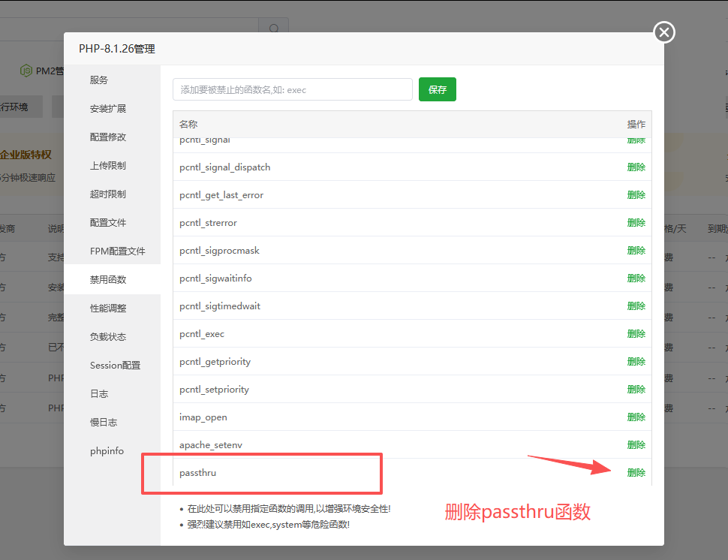Click the PHP-8.1.26管理 dialog title
728x560 pixels.
pyautogui.click(x=116, y=49)
